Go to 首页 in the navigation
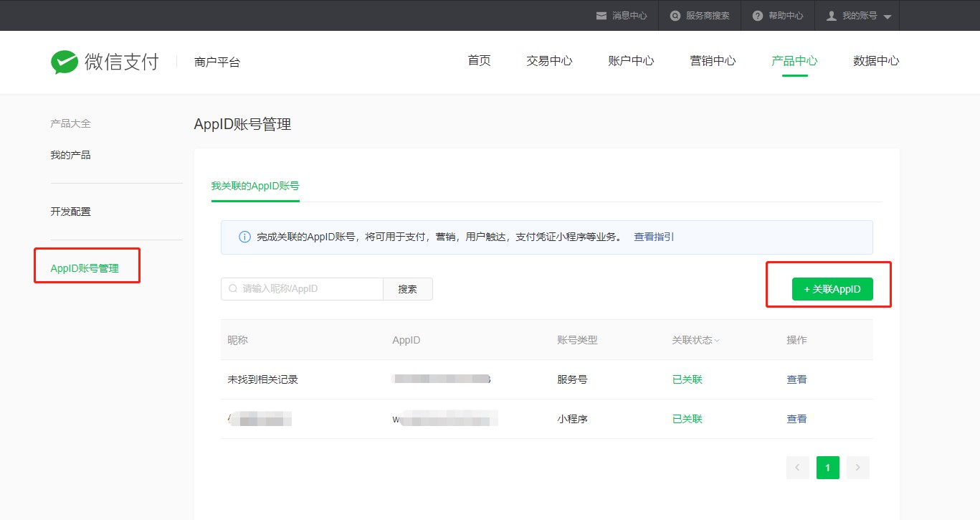Screen dimensions: 980x520 (479, 61)
